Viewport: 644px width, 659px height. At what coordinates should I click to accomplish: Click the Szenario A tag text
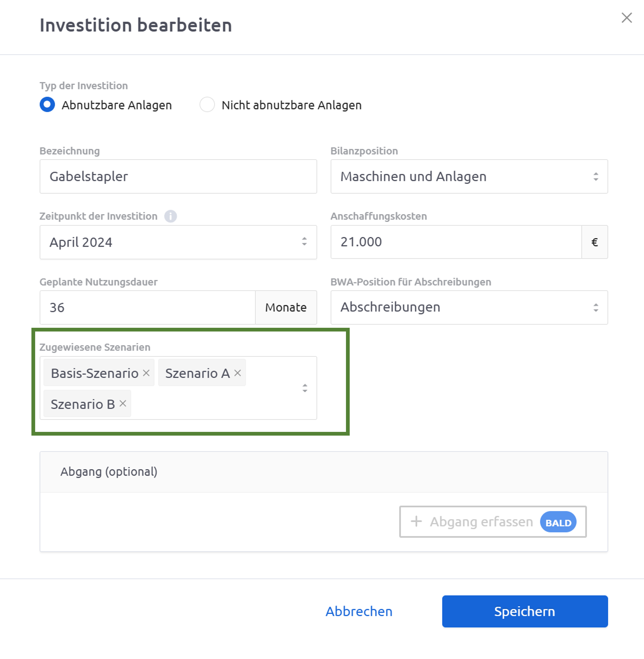coord(198,373)
